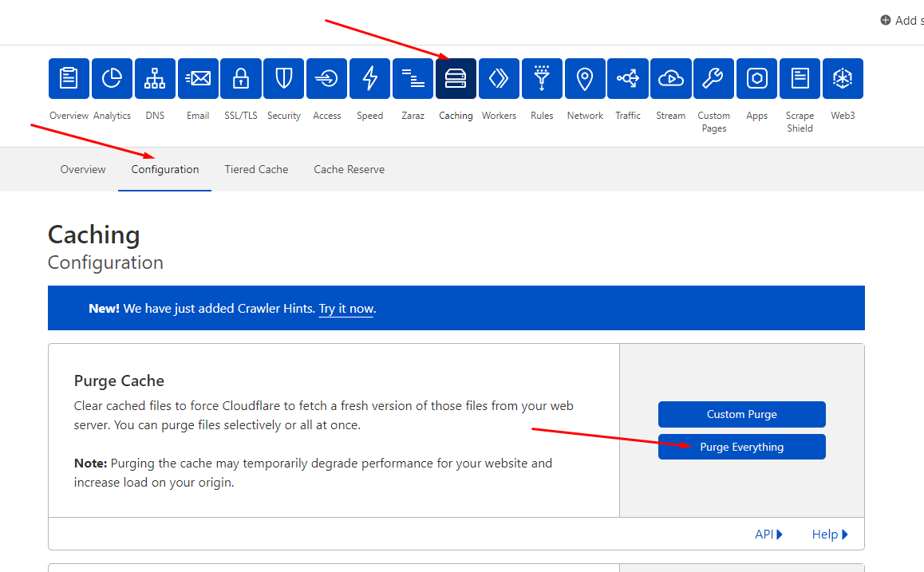Open the Cache Reserve tab
924x572 pixels.
[349, 170]
